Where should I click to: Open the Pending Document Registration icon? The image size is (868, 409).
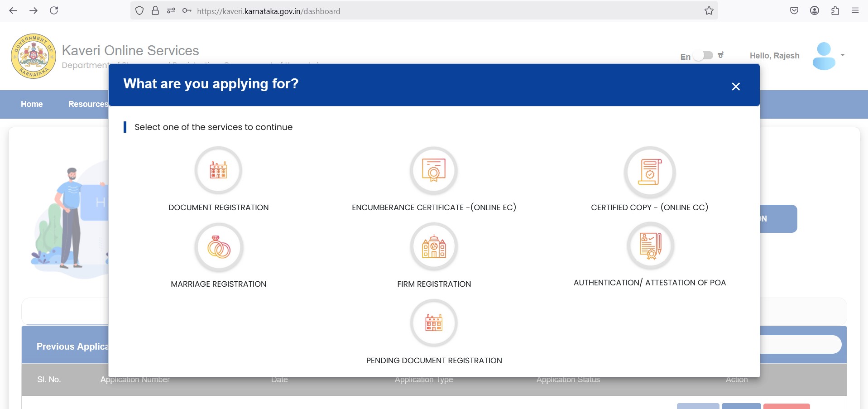click(434, 323)
